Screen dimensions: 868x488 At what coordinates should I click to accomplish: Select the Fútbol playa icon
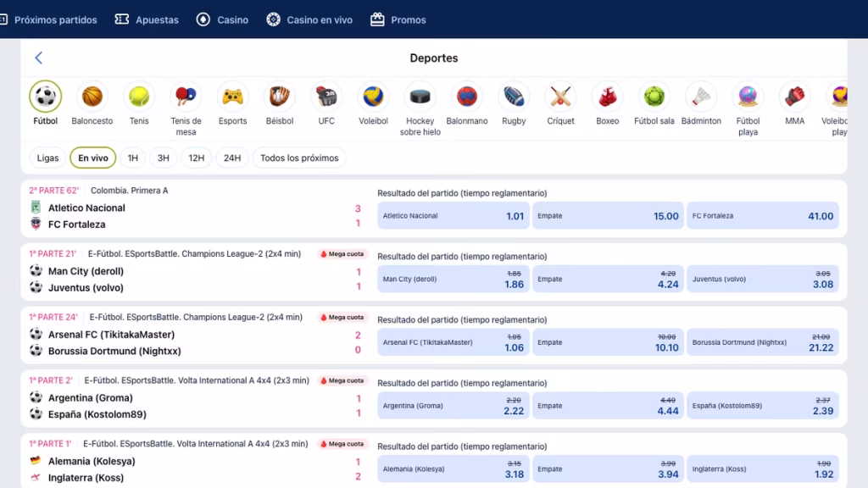pos(748,97)
